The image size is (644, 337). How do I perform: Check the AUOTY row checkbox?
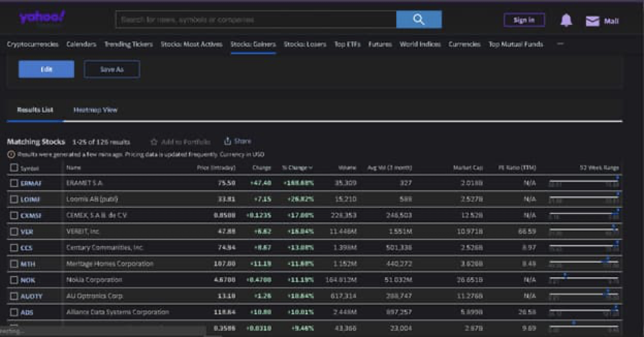tap(14, 296)
